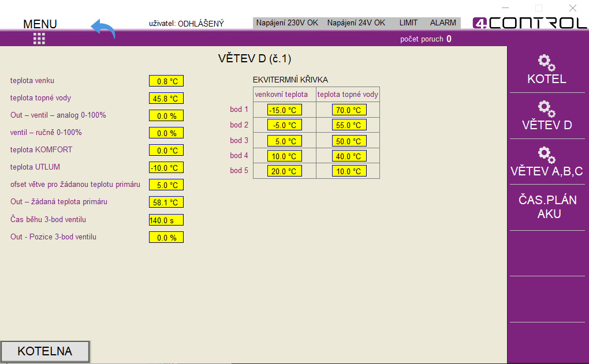This screenshot has width=589, height=364.
Task: Open the MENU grid icon
Action: (39, 38)
